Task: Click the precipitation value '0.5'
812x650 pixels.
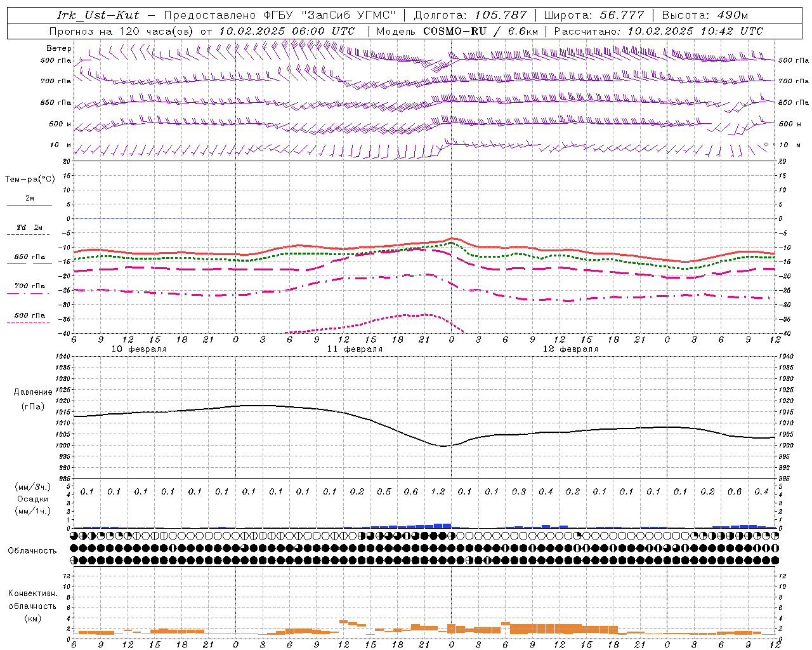Action: coord(384,492)
